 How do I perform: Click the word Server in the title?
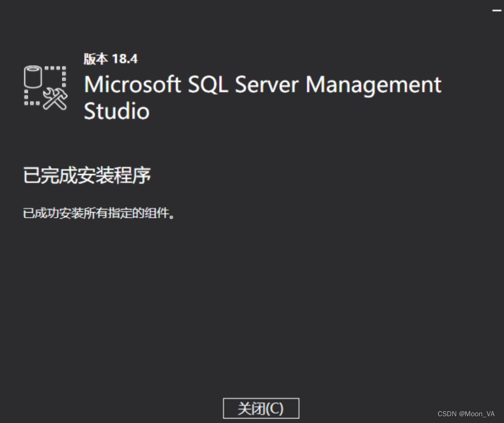pos(267,85)
